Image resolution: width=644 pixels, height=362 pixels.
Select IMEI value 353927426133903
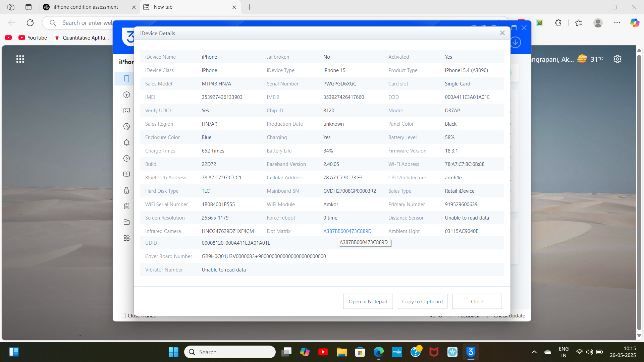click(x=222, y=97)
